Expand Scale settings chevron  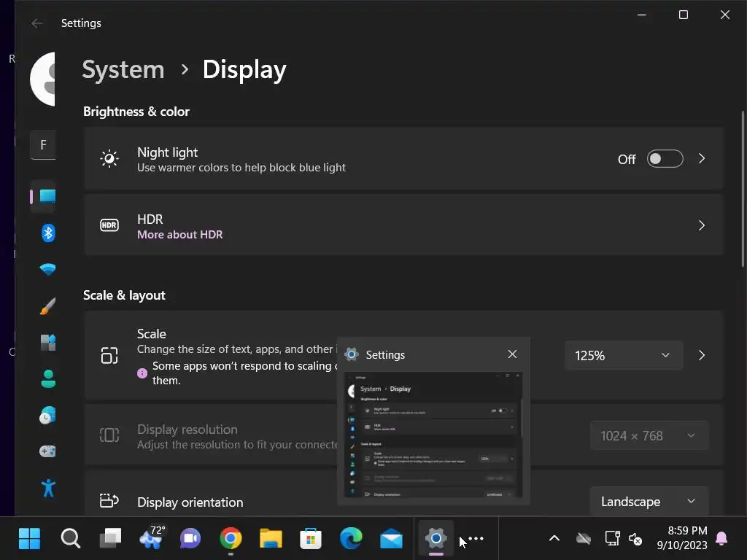coord(702,355)
